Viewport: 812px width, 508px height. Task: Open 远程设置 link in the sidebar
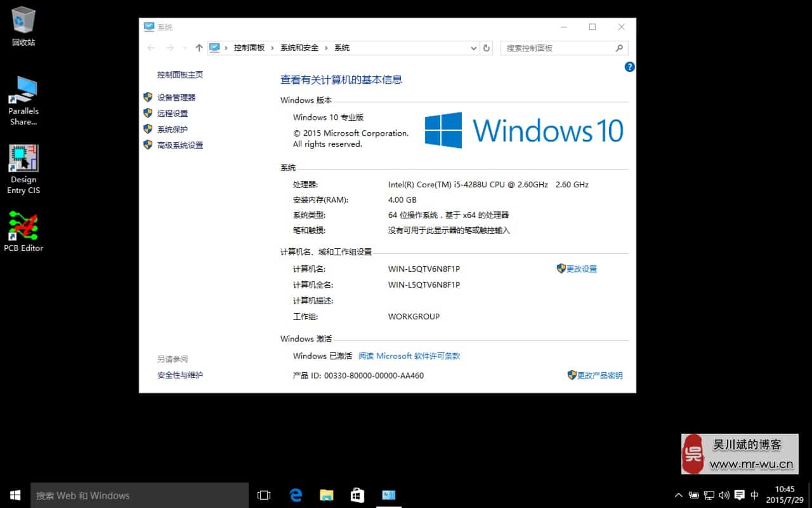[173, 113]
